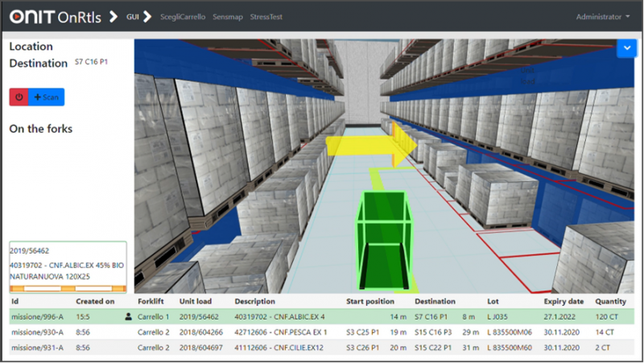Click the chevron arrow after GUI
This screenshot has height=363, width=644.
click(150, 17)
